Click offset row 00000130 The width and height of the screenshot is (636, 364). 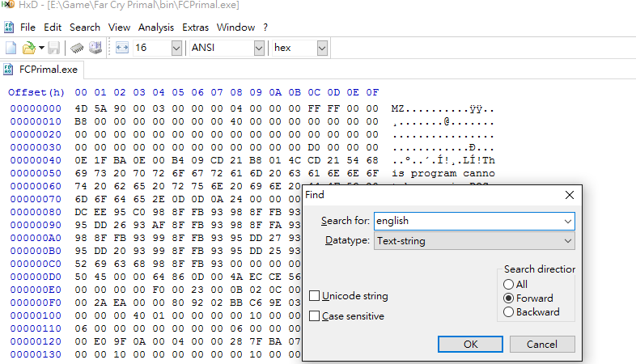click(x=36, y=354)
